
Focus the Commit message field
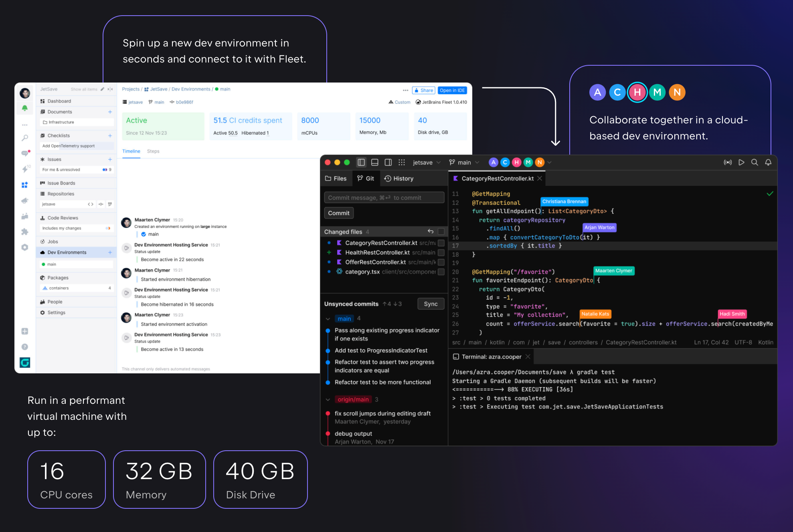384,197
